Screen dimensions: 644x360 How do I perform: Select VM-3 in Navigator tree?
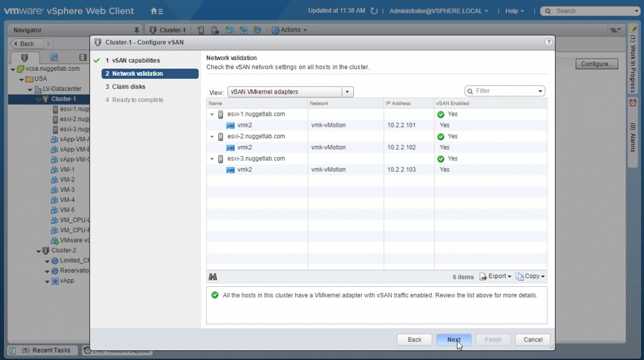[67, 190]
